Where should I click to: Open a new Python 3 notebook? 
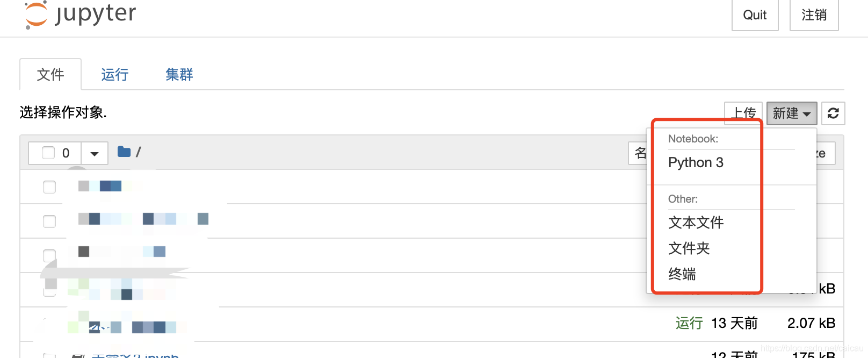pos(696,162)
